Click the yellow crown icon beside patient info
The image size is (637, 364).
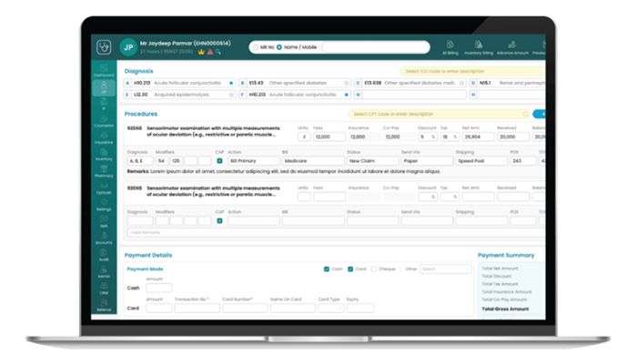pyautogui.click(x=201, y=52)
